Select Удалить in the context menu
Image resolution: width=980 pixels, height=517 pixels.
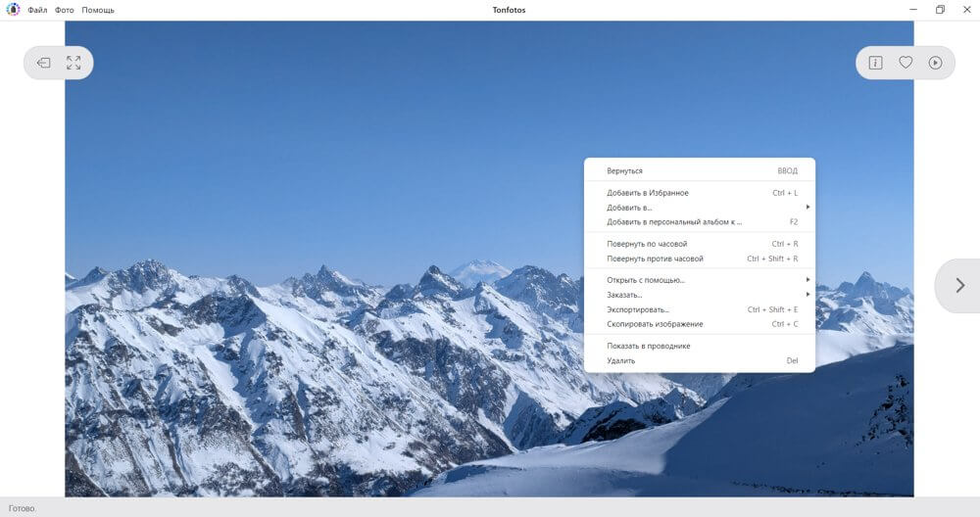click(700, 361)
